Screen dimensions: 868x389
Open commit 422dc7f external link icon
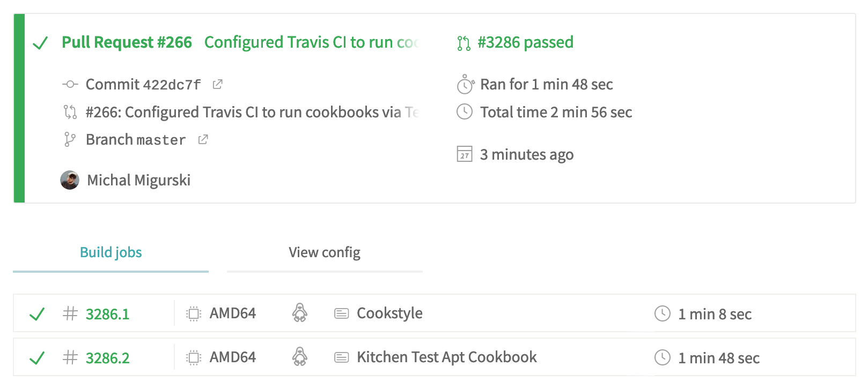(x=217, y=84)
